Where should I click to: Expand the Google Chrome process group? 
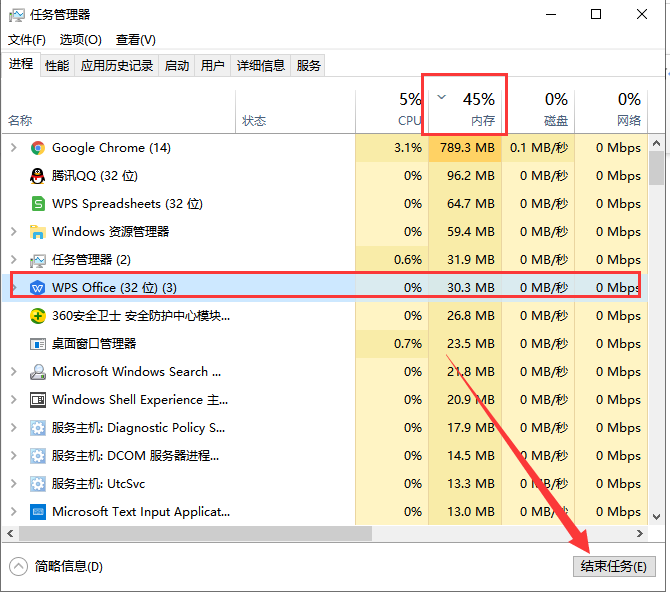point(13,148)
